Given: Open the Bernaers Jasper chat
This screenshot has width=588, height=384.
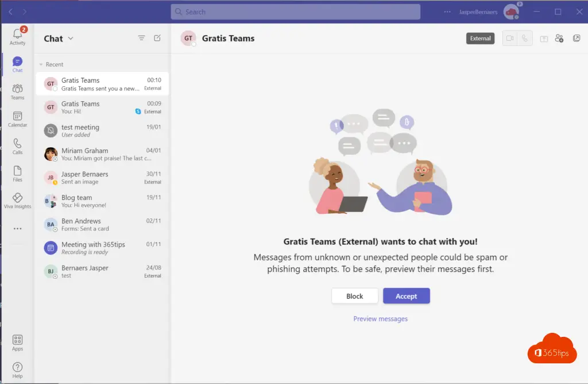Looking at the screenshot, I should [102, 271].
